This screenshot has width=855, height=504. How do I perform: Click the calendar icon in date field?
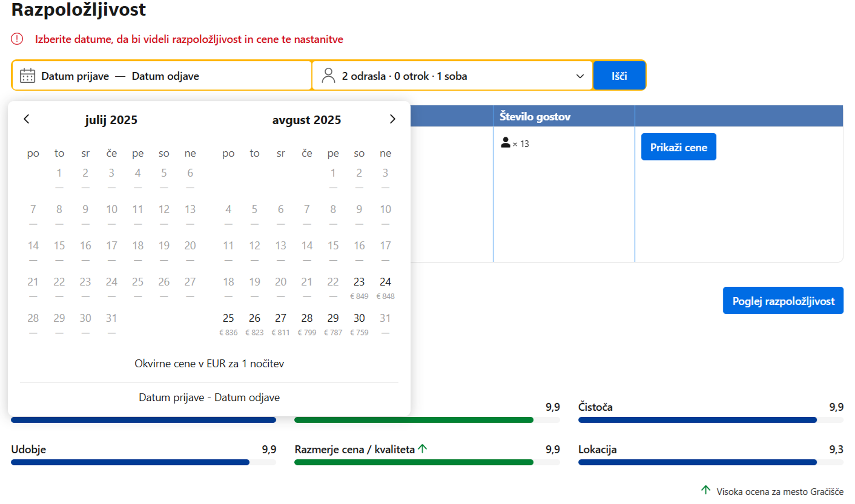tap(27, 76)
